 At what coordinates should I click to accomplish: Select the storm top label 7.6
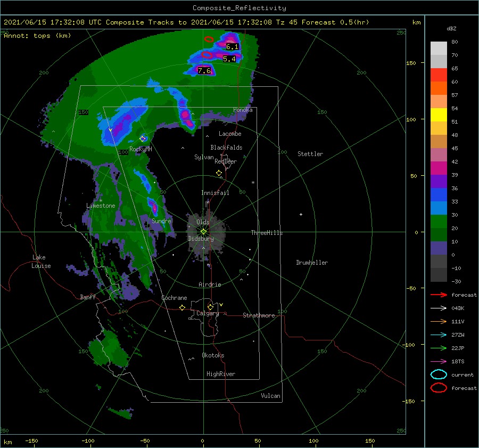coord(204,71)
